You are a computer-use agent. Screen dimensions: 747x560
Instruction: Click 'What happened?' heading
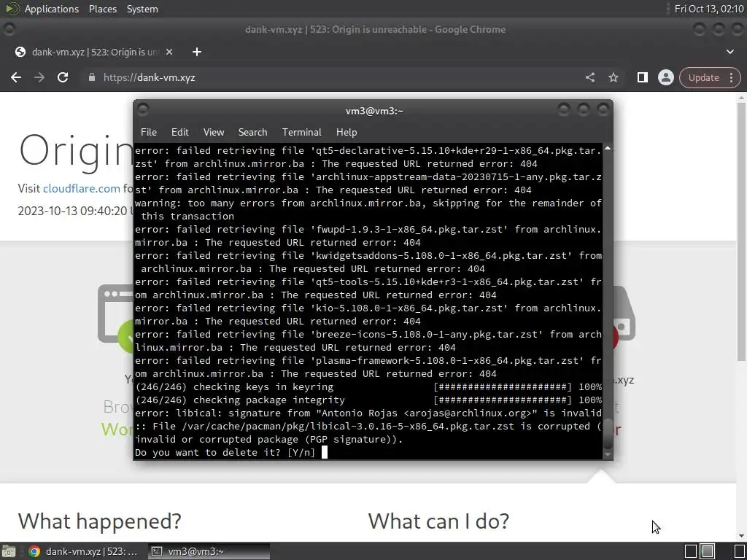(99, 521)
